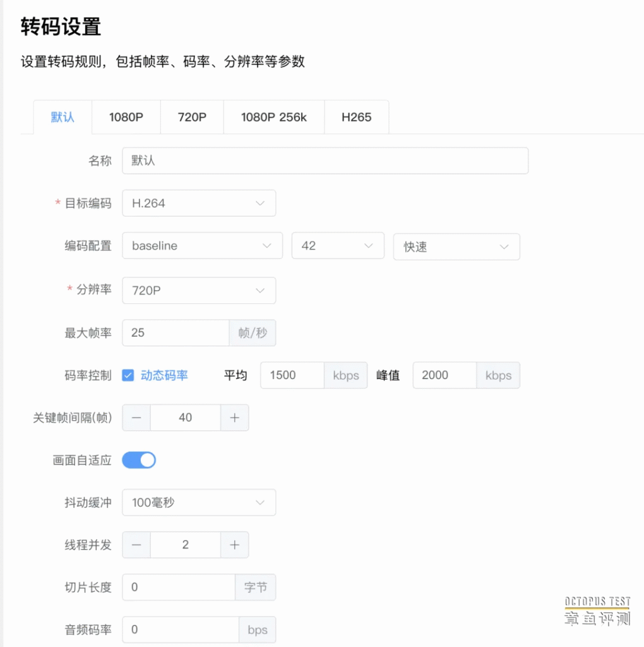Switch to the 默认 tab
Screen dimensions: 644x647
[63, 117]
